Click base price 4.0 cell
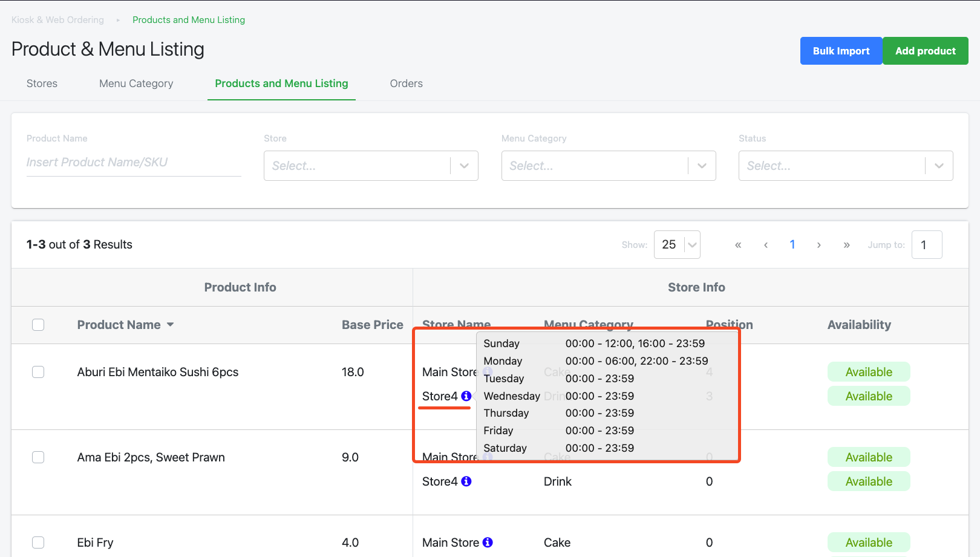 click(x=350, y=542)
